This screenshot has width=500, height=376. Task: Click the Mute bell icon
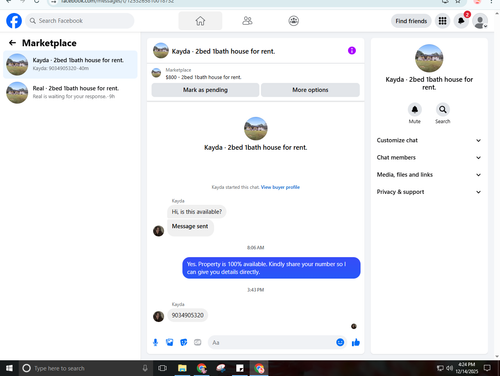[415, 109]
